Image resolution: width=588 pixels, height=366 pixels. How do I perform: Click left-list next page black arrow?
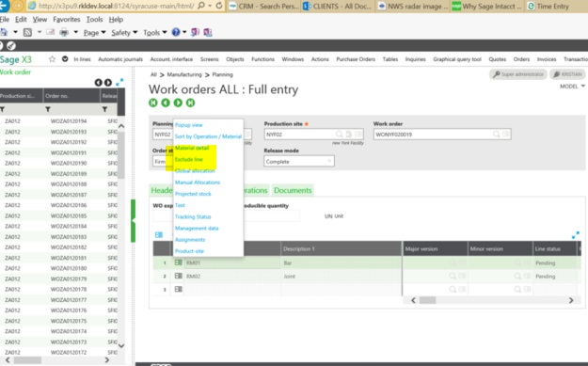(x=108, y=82)
